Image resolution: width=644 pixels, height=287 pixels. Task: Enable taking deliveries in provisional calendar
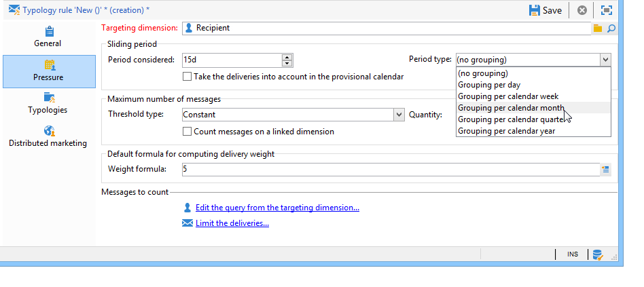188,77
